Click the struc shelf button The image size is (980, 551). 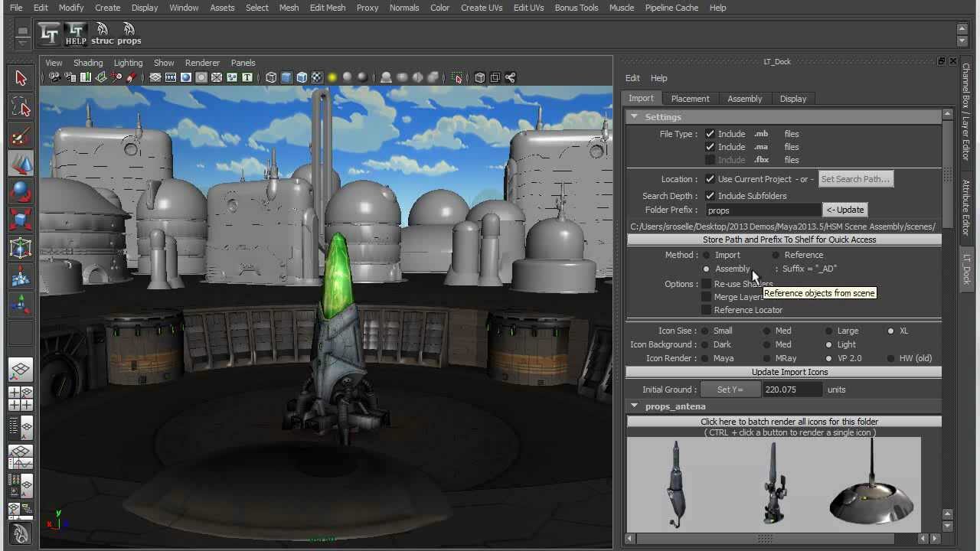tap(102, 34)
